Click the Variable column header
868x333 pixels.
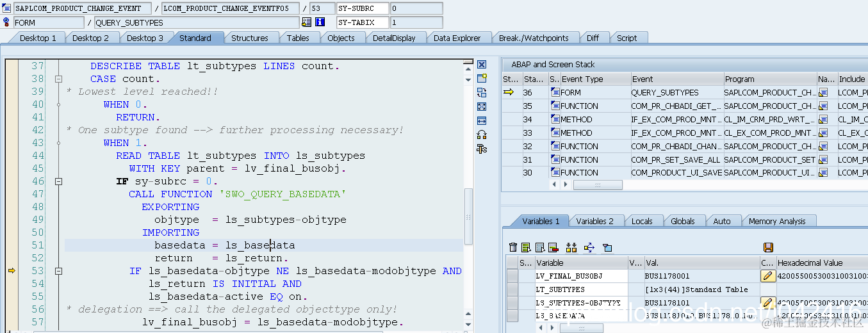pyautogui.click(x=580, y=263)
